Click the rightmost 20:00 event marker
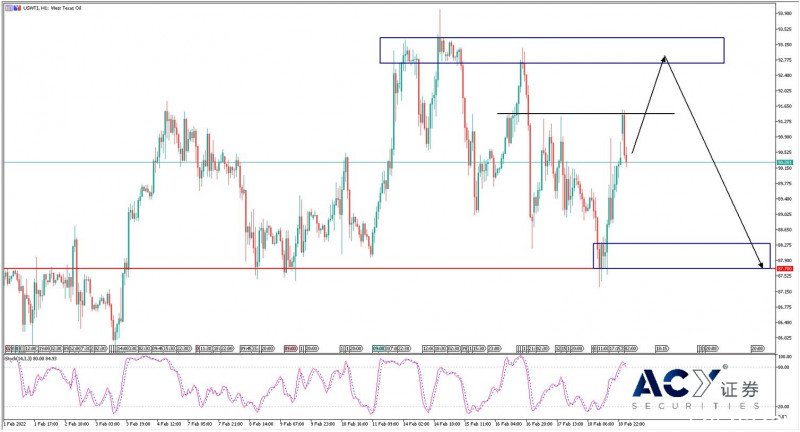Screen dimensions: 800x432 coord(758,349)
